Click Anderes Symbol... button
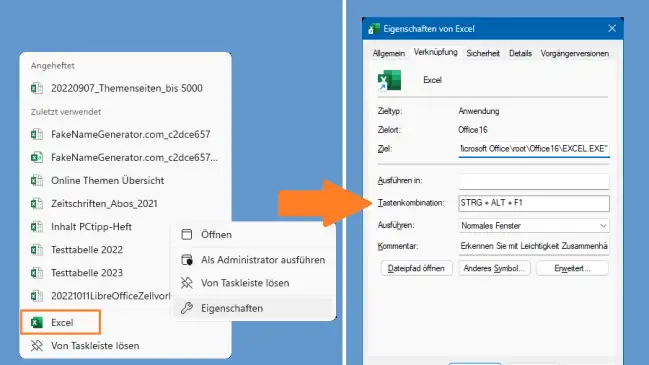Screen dimensions: 649x365 pyautogui.click(x=494, y=268)
